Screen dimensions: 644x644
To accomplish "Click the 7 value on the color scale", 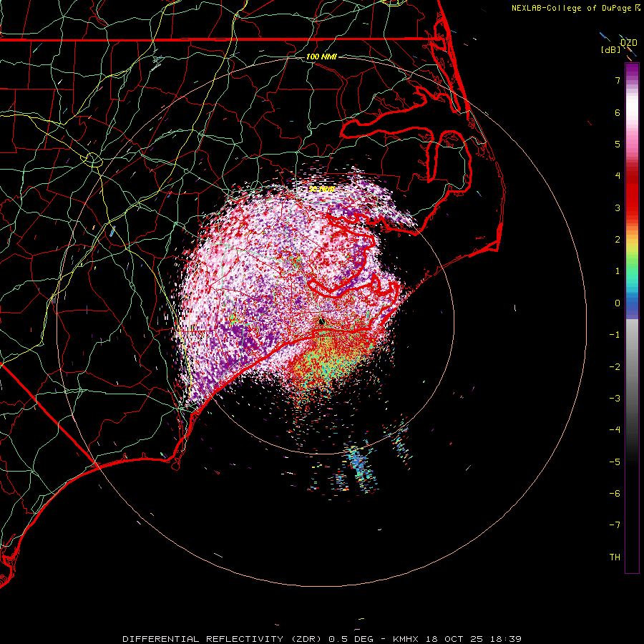I will pos(618,80).
